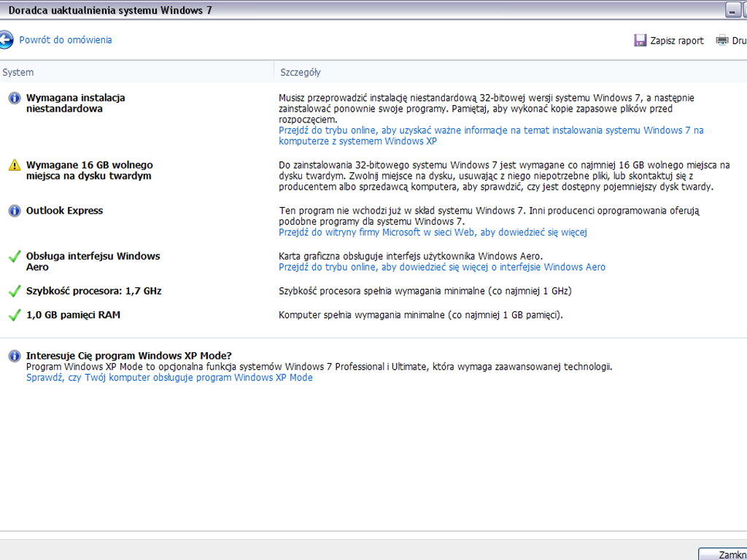Click green checkmark beside Windows Aero support
The height and width of the screenshot is (560, 747).
pyautogui.click(x=15, y=257)
